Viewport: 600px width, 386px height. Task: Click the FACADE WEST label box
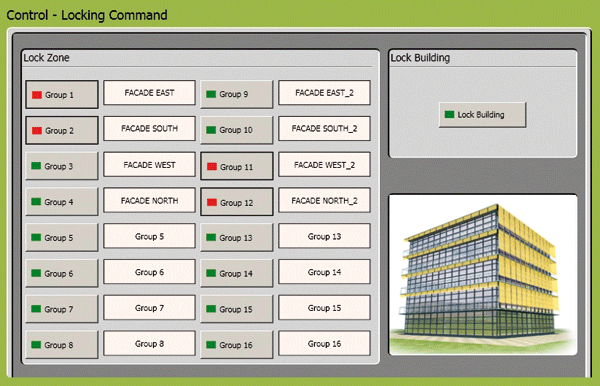(150, 164)
